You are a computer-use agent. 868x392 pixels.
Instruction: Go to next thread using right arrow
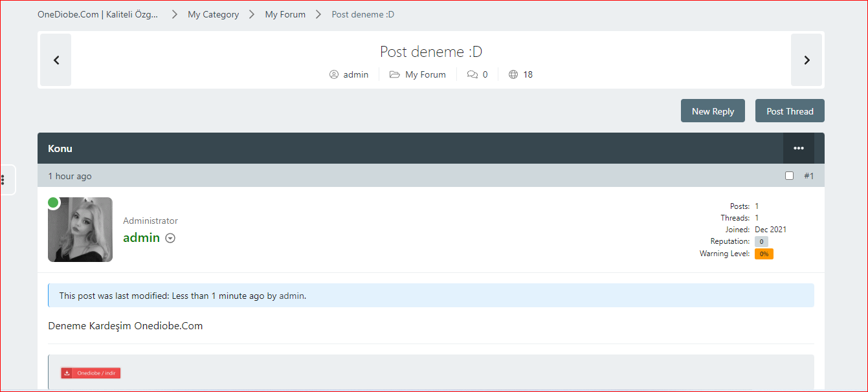pos(807,60)
